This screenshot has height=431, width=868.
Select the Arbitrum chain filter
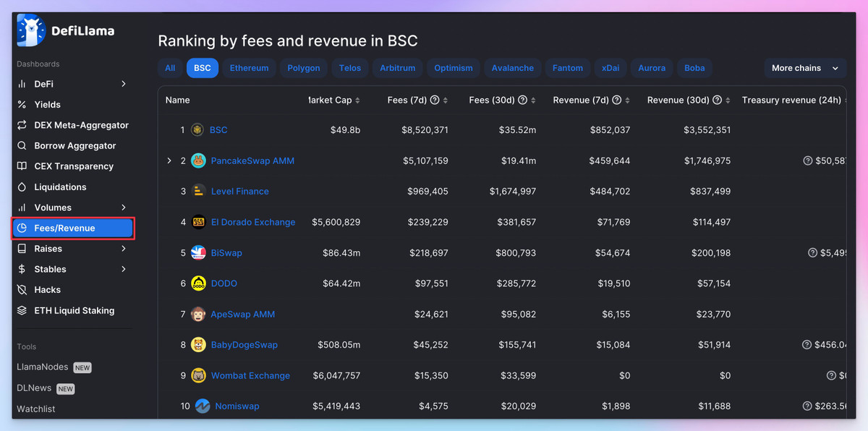(397, 68)
